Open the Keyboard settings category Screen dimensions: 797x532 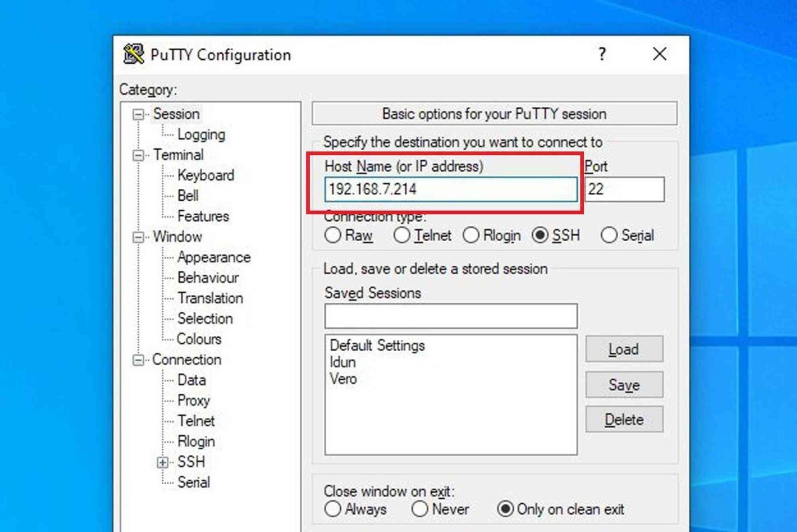point(206,175)
